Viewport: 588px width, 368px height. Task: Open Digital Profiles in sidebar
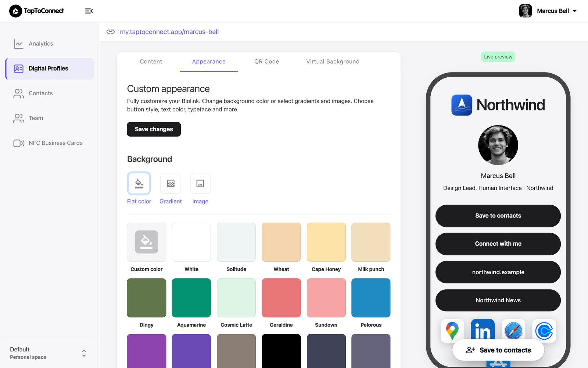[50, 68]
